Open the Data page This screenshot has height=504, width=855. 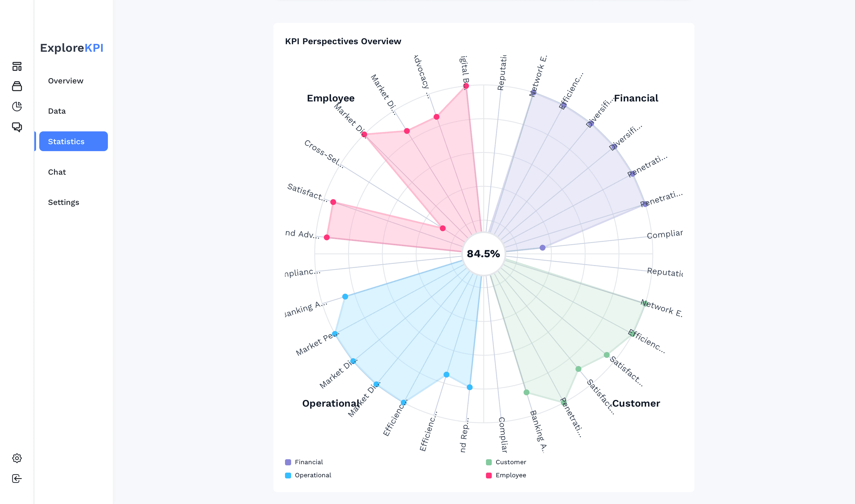pyautogui.click(x=56, y=111)
